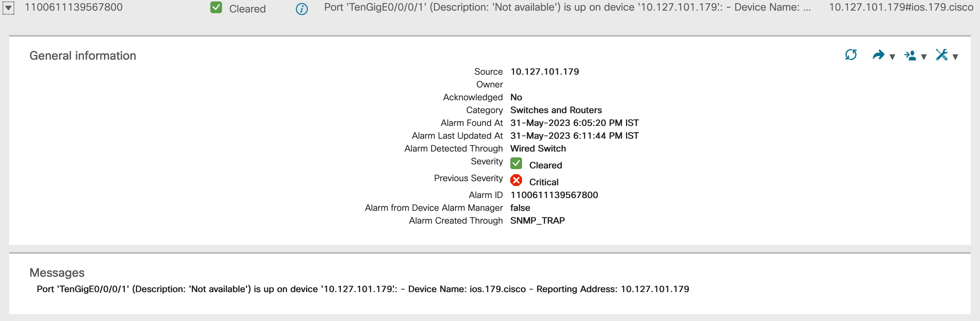Select the Messages section header
The image size is (980, 321).
pos(57,272)
